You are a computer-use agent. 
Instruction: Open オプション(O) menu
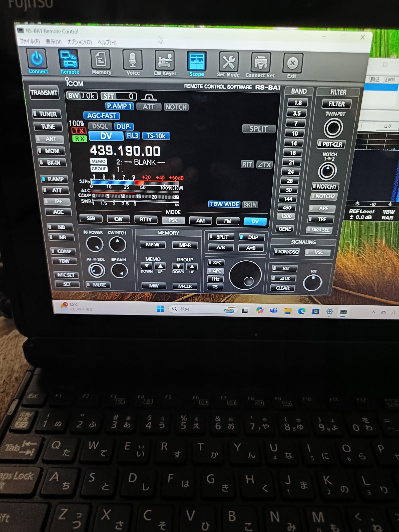tap(79, 42)
